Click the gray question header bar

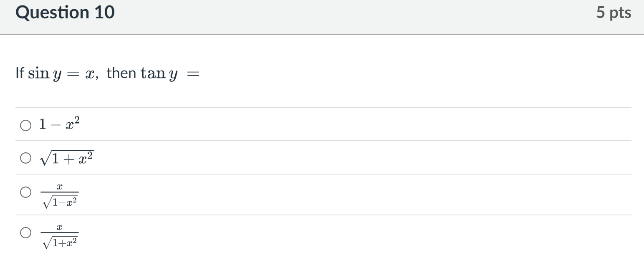click(334, 17)
